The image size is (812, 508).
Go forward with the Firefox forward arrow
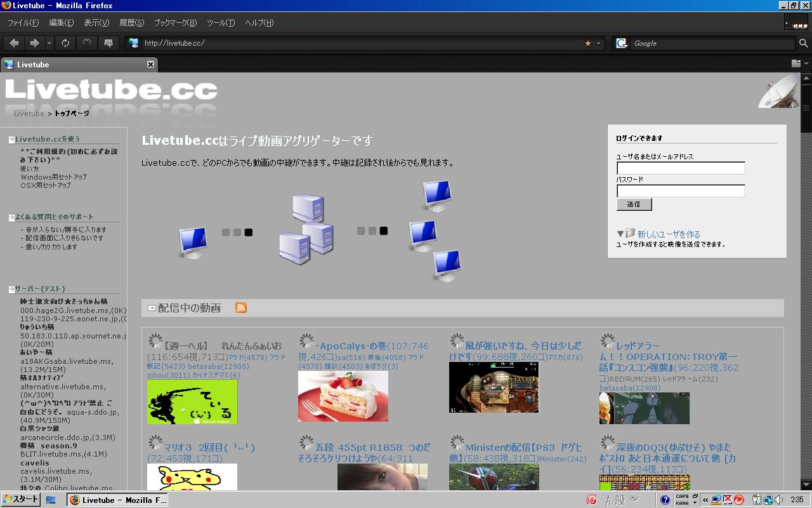coord(34,43)
